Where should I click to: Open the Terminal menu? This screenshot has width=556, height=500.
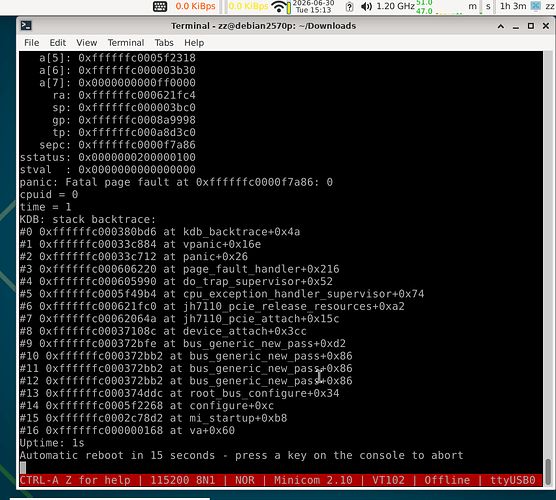126,43
